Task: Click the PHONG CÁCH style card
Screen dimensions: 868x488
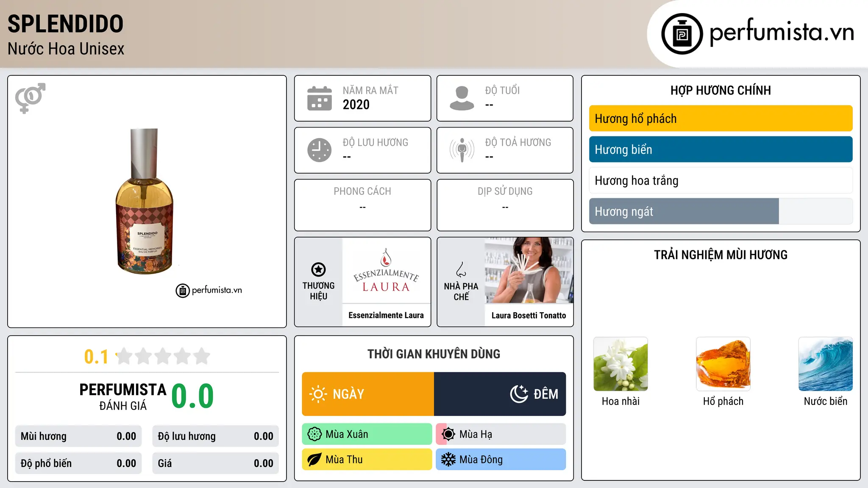Action: click(362, 205)
